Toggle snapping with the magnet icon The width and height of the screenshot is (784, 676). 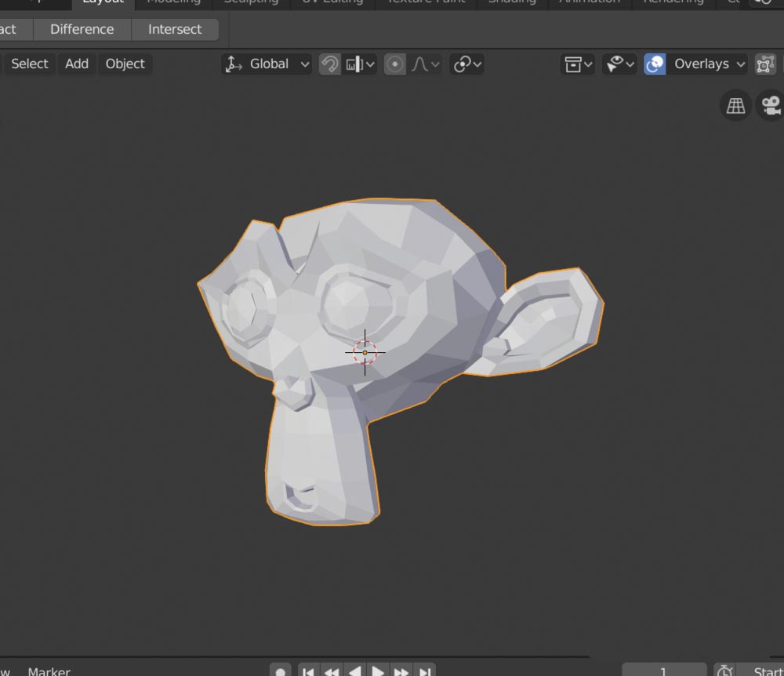click(330, 64)
